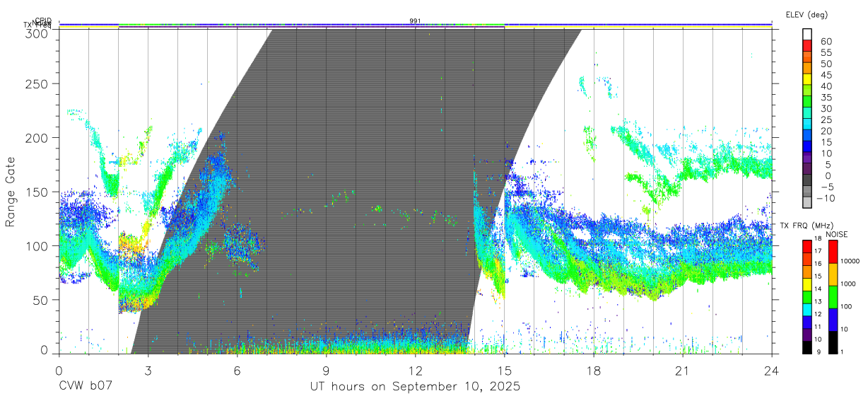This screenshot has height=401, width=868.
Task: Click the '55' elevation colorbar label
Action: click(826, 53)
